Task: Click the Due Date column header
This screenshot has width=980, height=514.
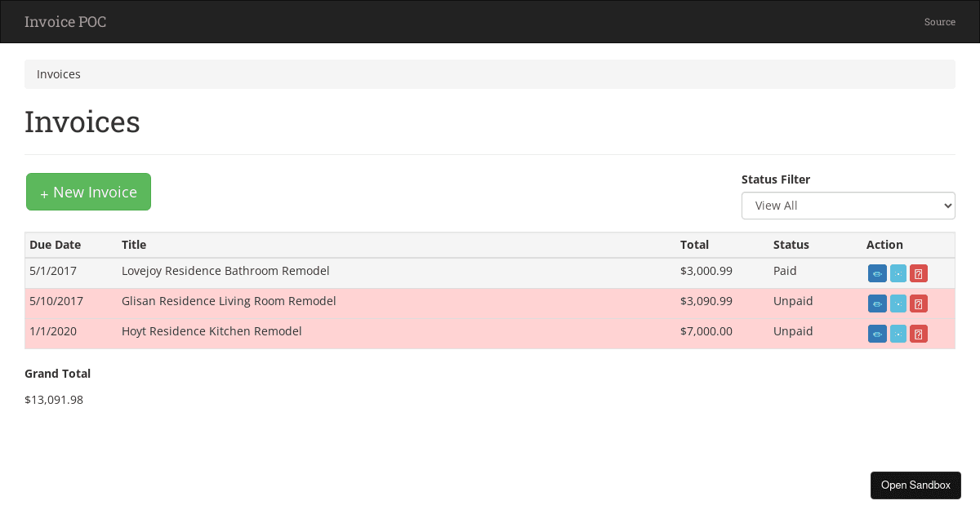Action: [55, 245]
